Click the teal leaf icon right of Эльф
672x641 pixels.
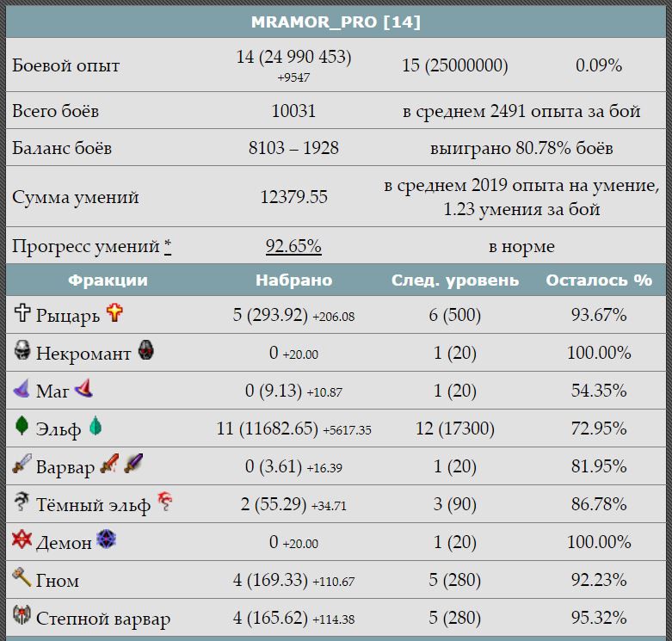pos(95,428)
